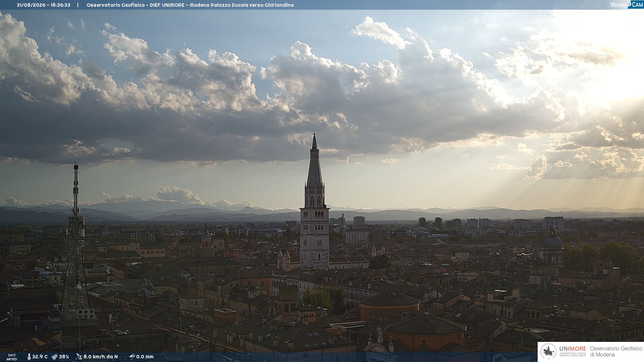This screenshot has height=362, width=644.
Task: Select the DATI METEO label
Action: [12, 357]
